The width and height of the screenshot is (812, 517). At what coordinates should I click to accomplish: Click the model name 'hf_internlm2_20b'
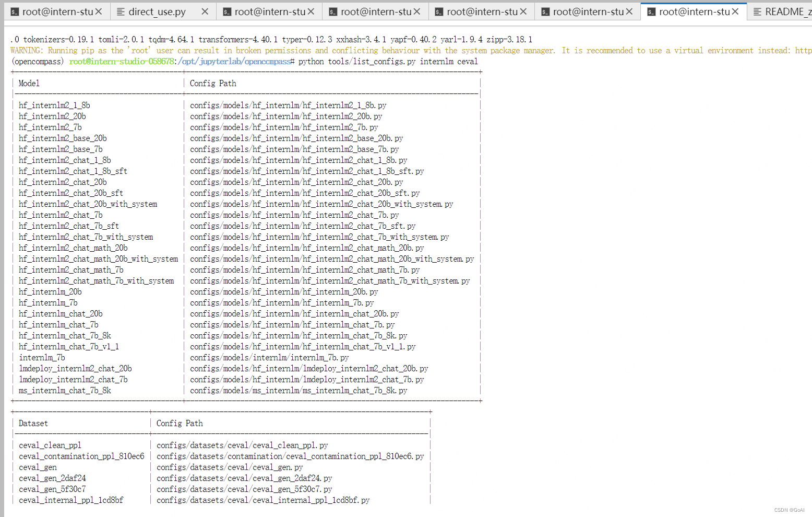[x=52, y=116]
